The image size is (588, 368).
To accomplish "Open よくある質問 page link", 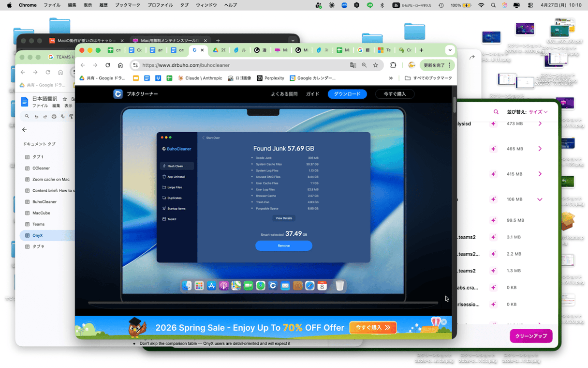I will coord(284,94).
